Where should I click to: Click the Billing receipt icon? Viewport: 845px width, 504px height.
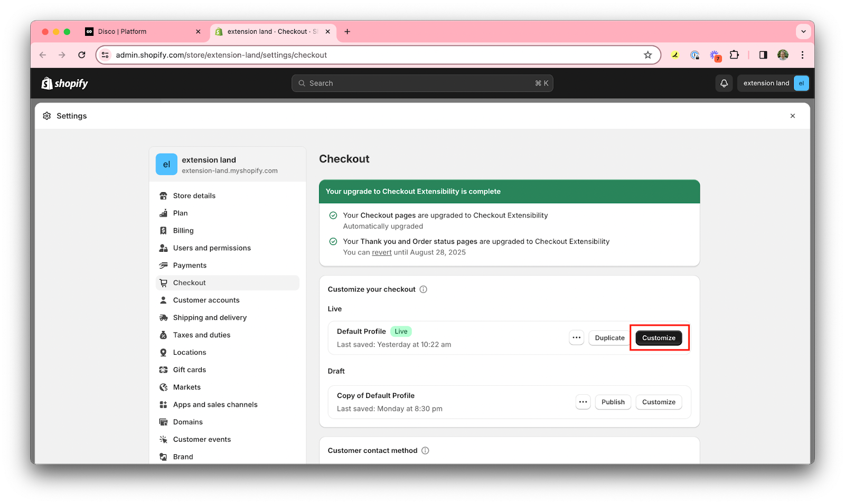[164, 231]
